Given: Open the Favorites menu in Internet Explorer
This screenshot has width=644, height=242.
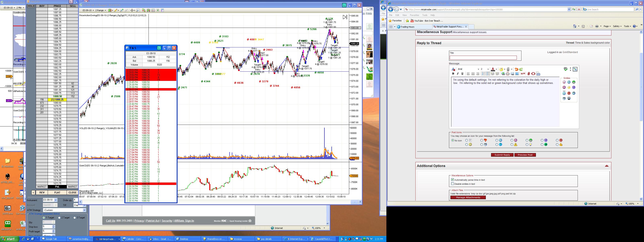Looking at the screenshot, I should (x=414, y=15).
